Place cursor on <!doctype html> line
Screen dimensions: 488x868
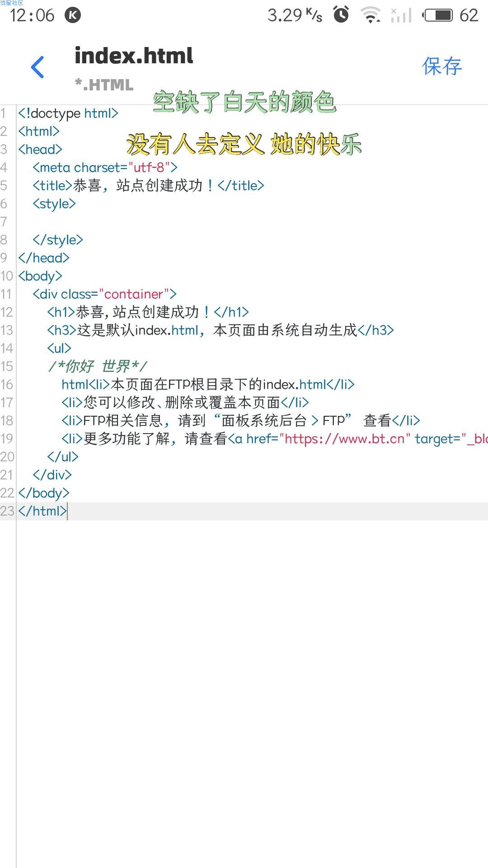click(68, 113)
